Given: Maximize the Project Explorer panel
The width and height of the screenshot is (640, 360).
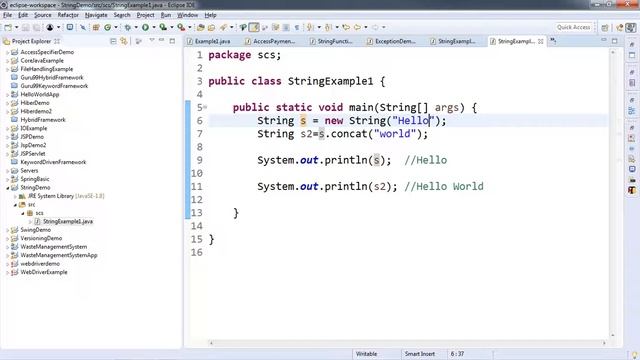Looking at the screenshot, I should (x=172, y=41).
